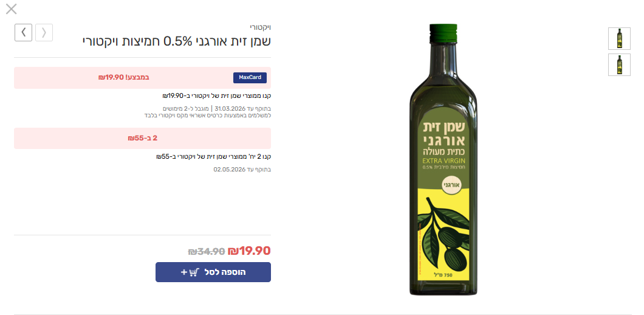The width and height of the screenshot is (644, 315).
Task: Click the קנו 2 יח' ב-₪55 promotion description
Action: [214, 157]
